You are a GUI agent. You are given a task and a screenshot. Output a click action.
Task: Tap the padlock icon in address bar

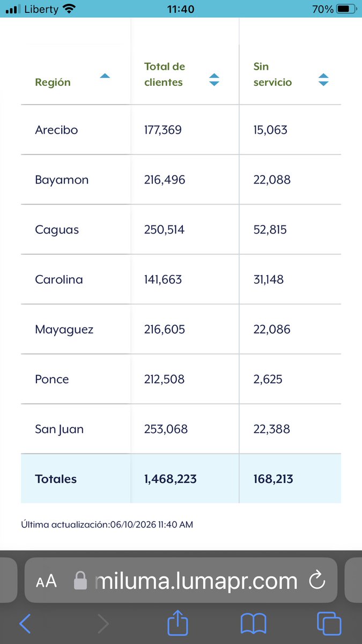[80, 581]
